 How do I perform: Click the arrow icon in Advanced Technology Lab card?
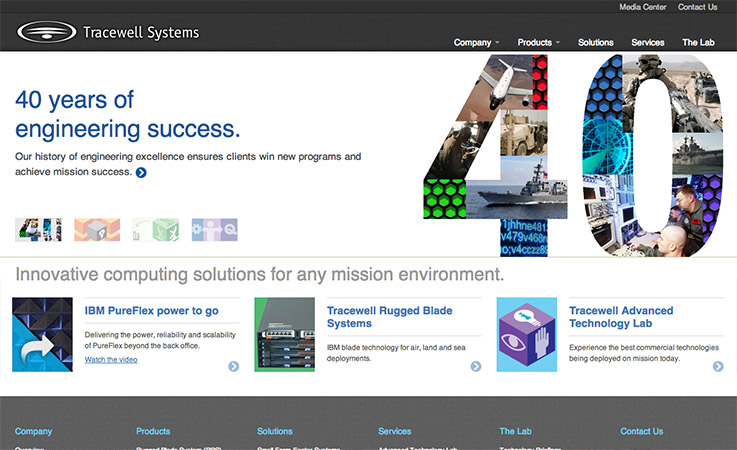(718, 366)
